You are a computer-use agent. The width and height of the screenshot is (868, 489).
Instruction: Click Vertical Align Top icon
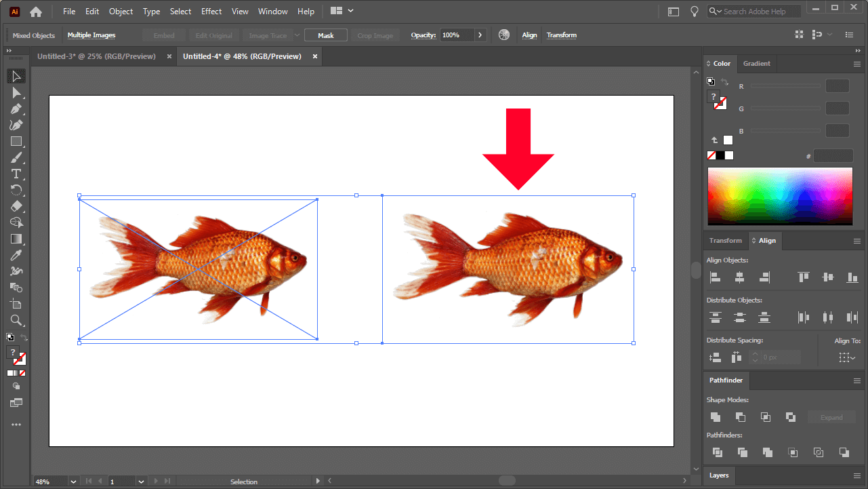(x=804, y=277)
